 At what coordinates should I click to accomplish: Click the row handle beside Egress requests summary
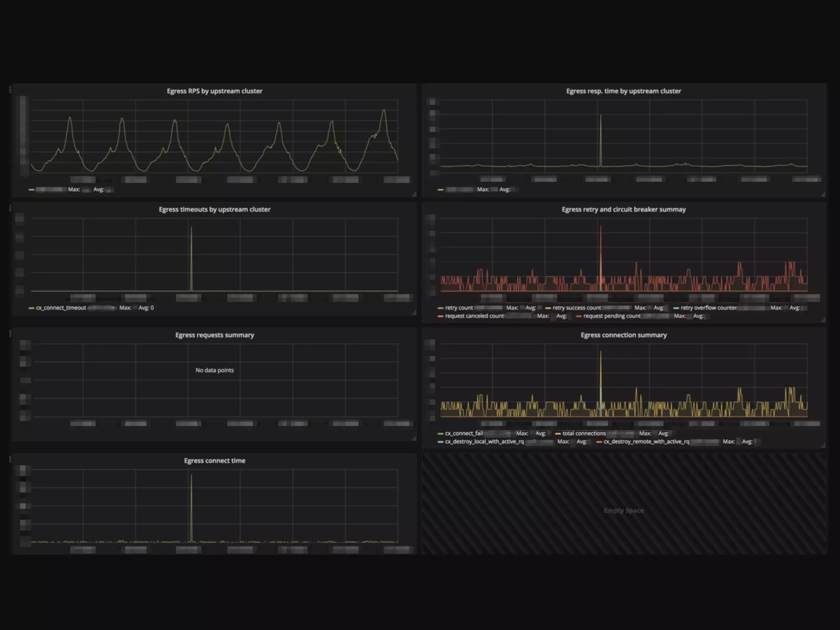click(10, 333)
